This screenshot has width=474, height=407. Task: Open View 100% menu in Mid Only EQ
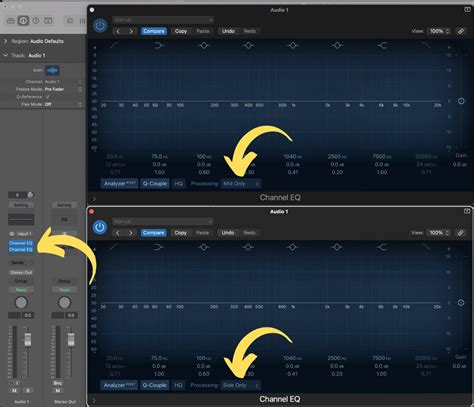439,31
